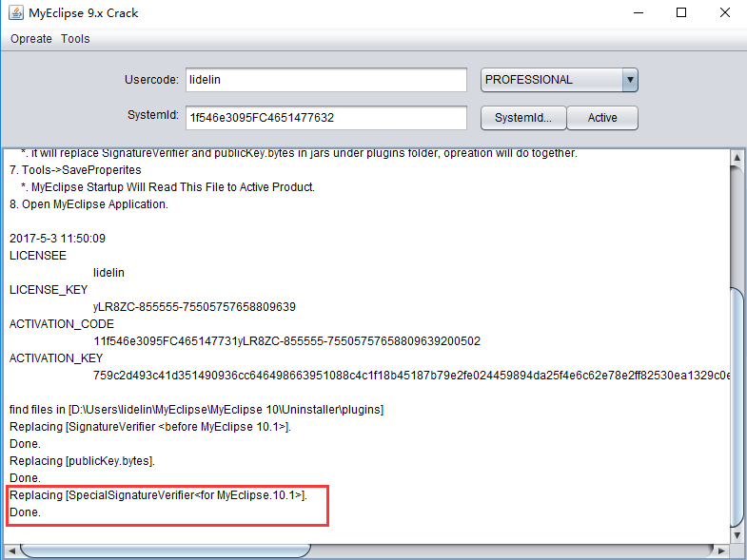Open the Tools menu
The height and width of the screenshot is (560, 747).
tap(75, 39)
